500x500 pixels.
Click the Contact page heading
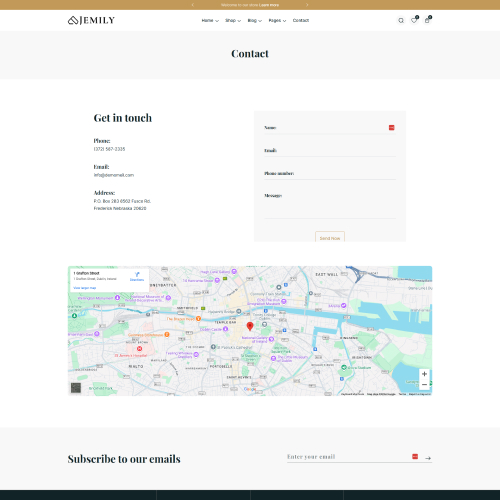pos(250,54)
